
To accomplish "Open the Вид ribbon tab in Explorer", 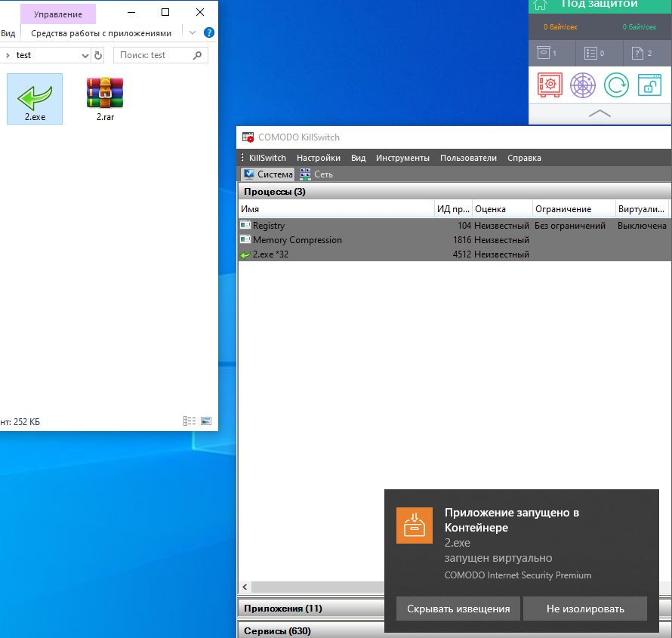I will (x=8, y=33).
